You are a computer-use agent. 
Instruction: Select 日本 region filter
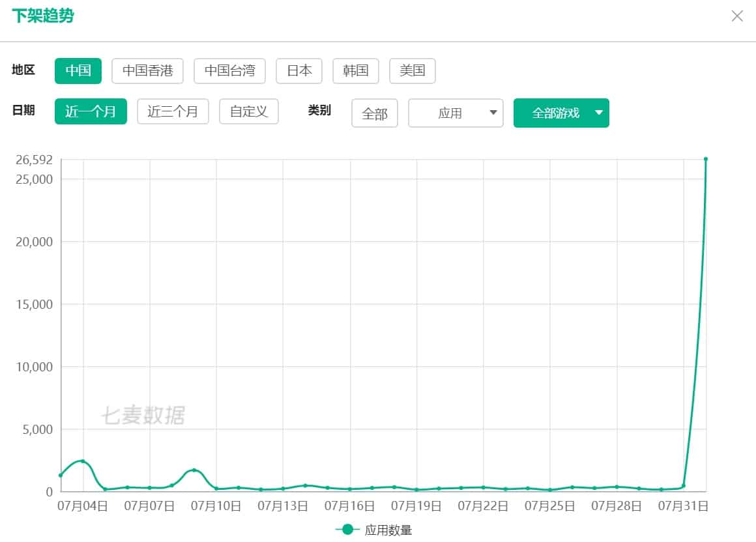(299, 71)
